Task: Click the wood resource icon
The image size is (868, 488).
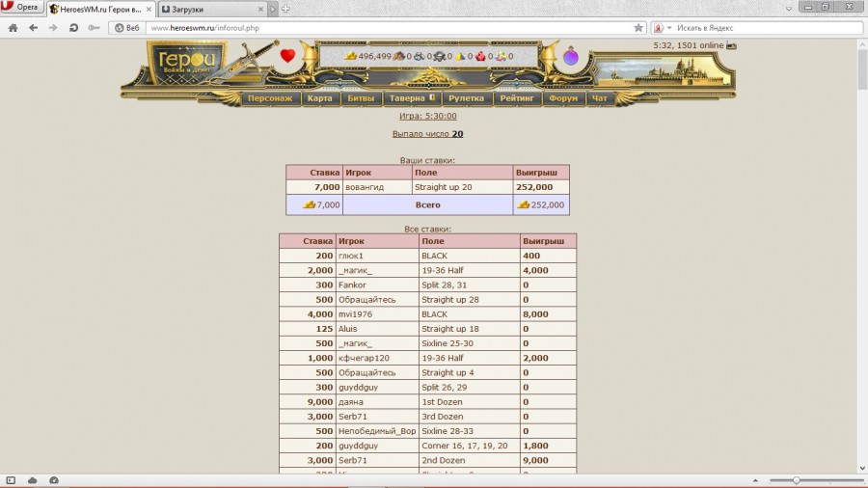Action: [x=398, y=56]
